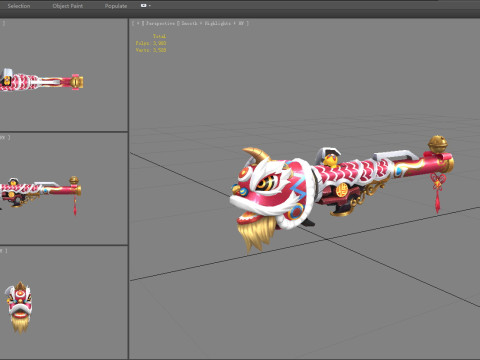480x360 pixels.
Task: Select the lion head in front-view viewport
Action: click(19, 307)
